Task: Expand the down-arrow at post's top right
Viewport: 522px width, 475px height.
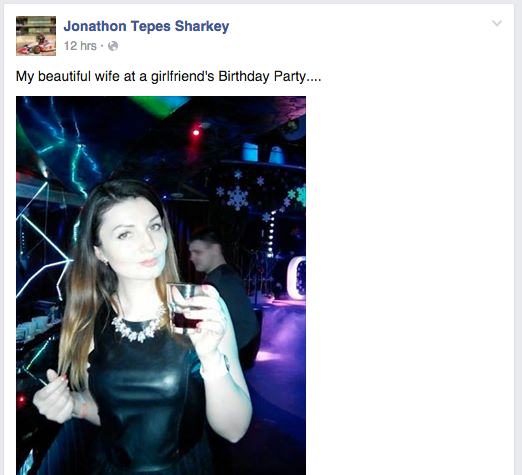Action: [x=497, y=23]
